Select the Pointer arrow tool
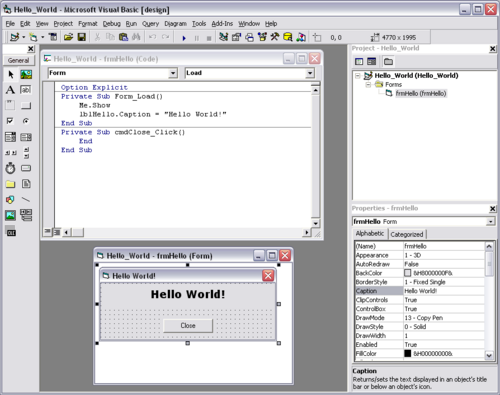This screenshot has height=395, width=500. [x=10, y=74]
